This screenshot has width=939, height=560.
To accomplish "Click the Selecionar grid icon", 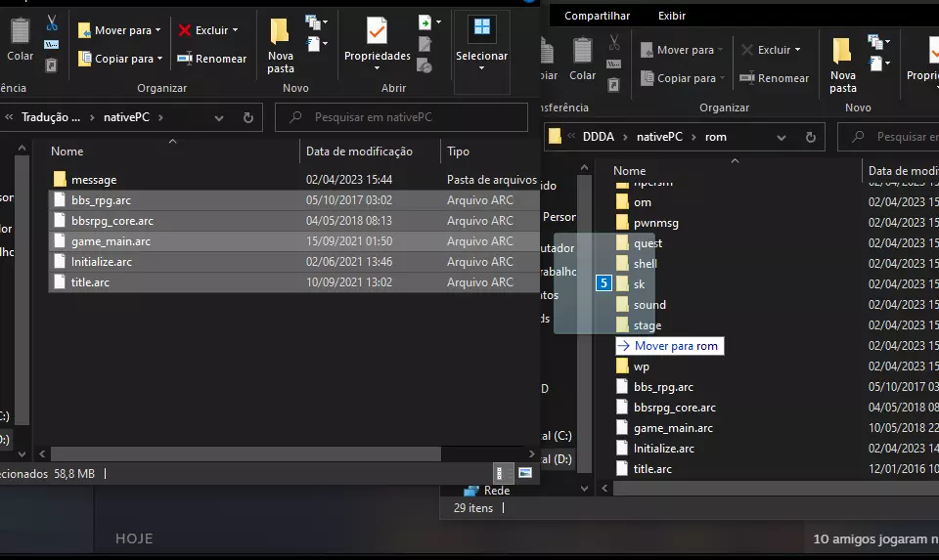I will 482,27.
